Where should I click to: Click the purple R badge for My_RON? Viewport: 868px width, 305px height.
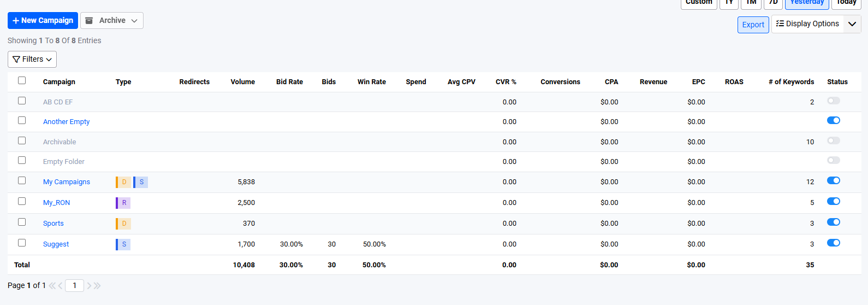click(123, 203)
